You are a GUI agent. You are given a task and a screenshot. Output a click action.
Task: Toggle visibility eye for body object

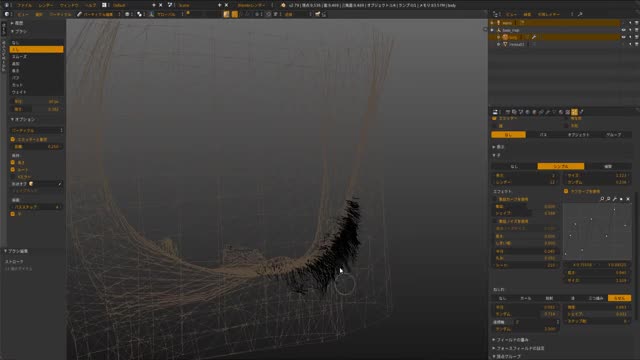(623, 37)
